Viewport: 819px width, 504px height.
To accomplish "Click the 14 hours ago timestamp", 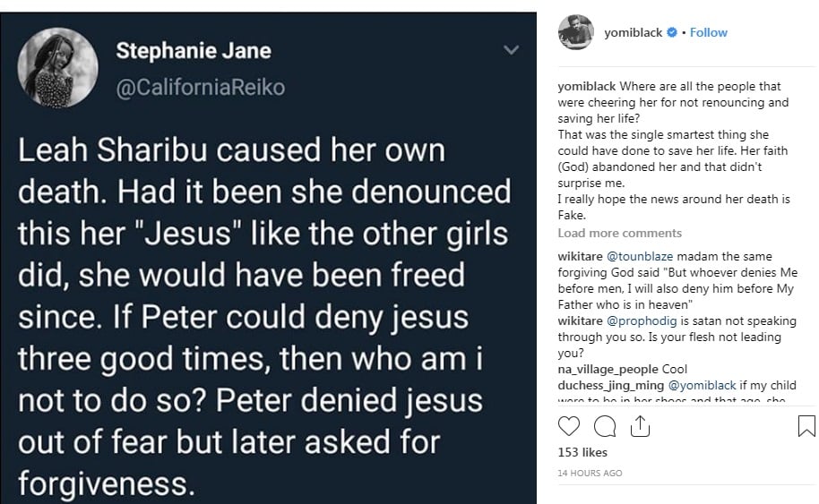I will (x=589, y=473).
